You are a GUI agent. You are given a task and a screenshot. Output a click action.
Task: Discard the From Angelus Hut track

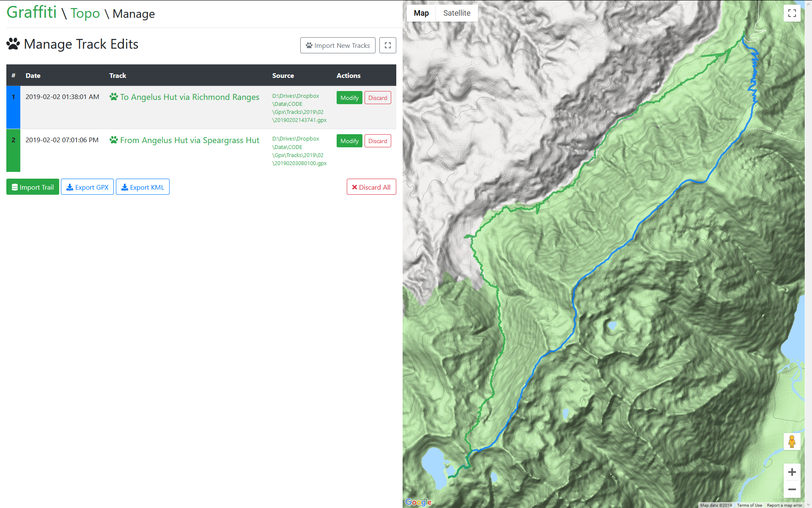click(x=377, y=141)
